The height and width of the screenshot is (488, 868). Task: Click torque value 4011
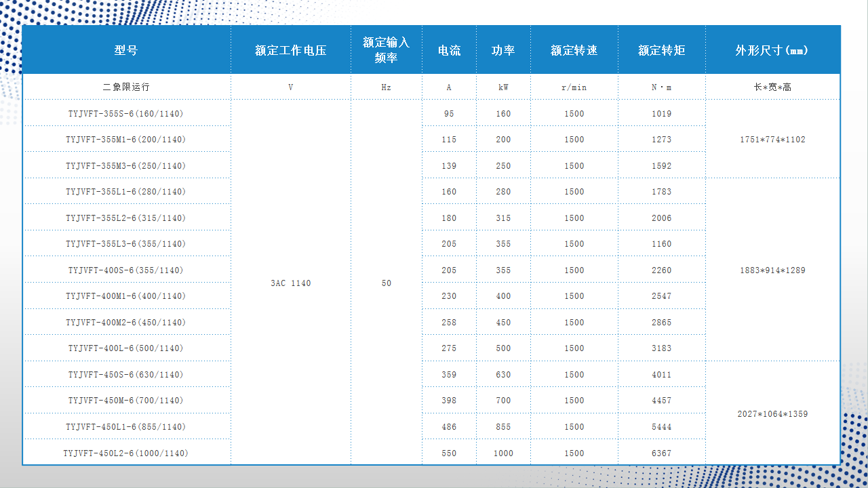point(662,375)
